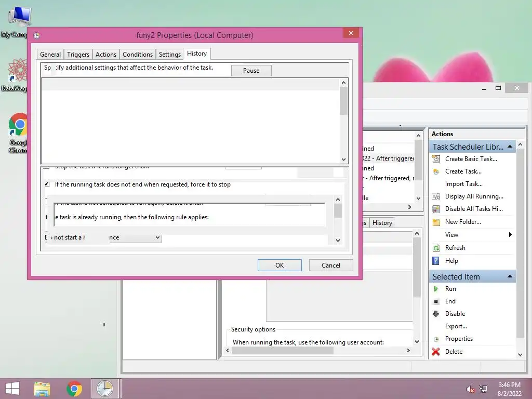Click the Cancel button
532x399 pixels.
tap(331, 265)
